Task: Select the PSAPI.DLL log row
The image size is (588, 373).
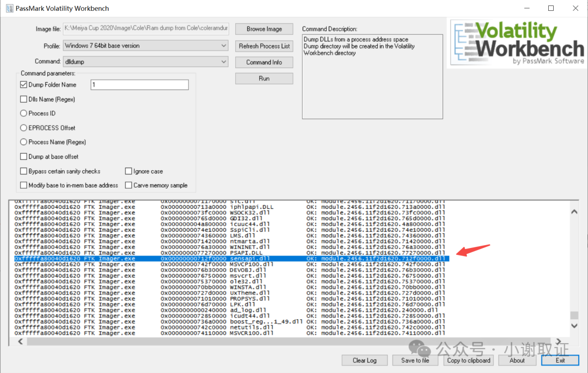Action: coord(230,253)
